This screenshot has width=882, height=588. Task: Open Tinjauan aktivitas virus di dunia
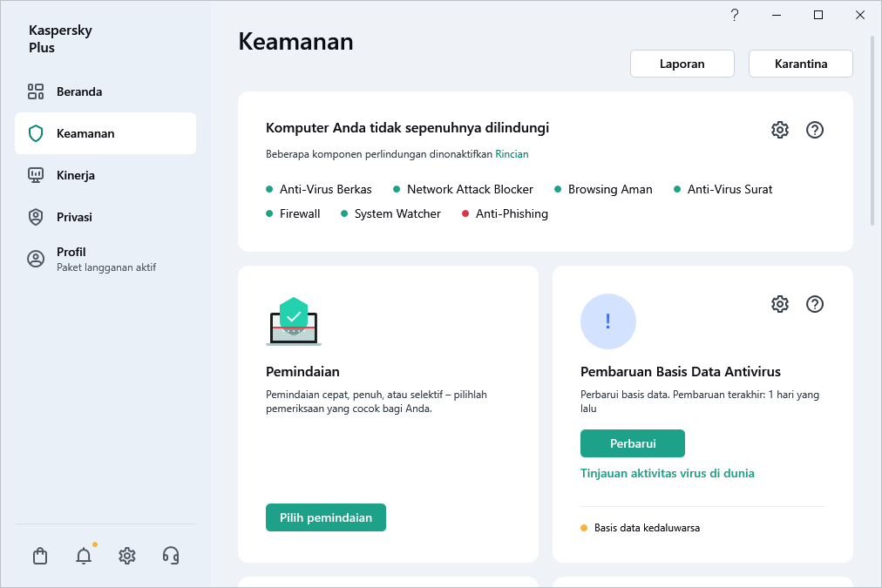coord(668,473)
